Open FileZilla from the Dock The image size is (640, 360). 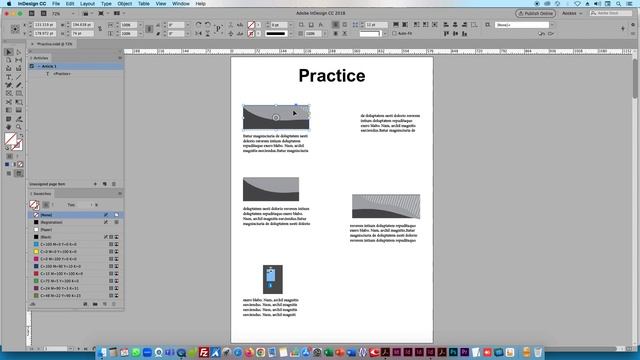(x=204, y=352)
